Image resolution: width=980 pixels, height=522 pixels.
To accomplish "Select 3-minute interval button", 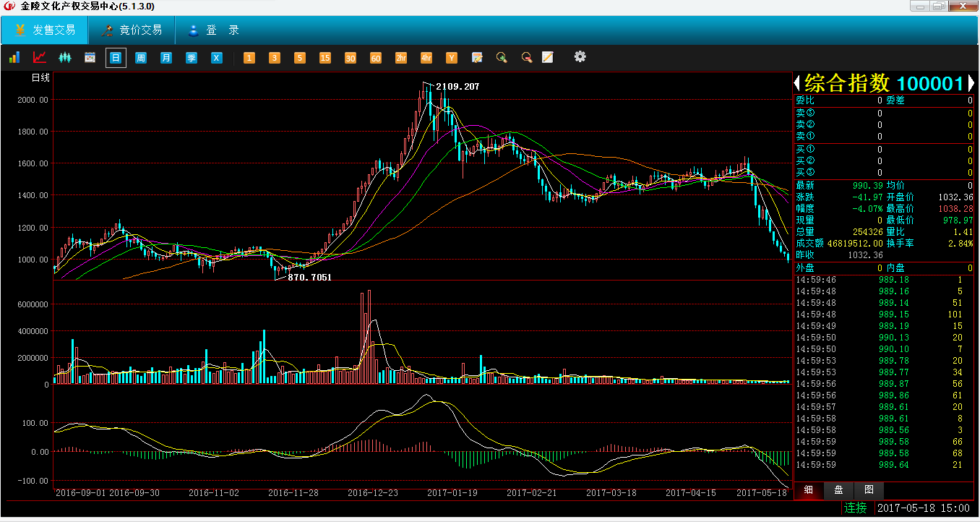I will click(x=275, y=58).
